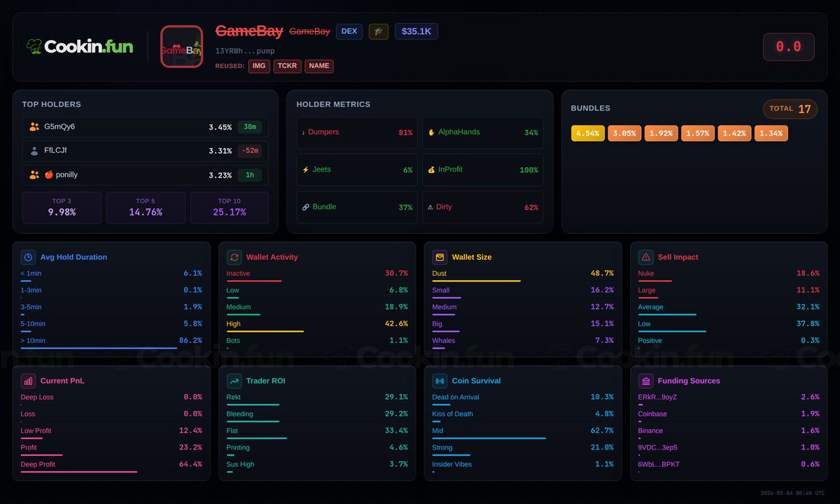840x504 pixels.
Task: Click the group icon beside G5mQy6
Action: pyautogui.click(x=34, y=127)
